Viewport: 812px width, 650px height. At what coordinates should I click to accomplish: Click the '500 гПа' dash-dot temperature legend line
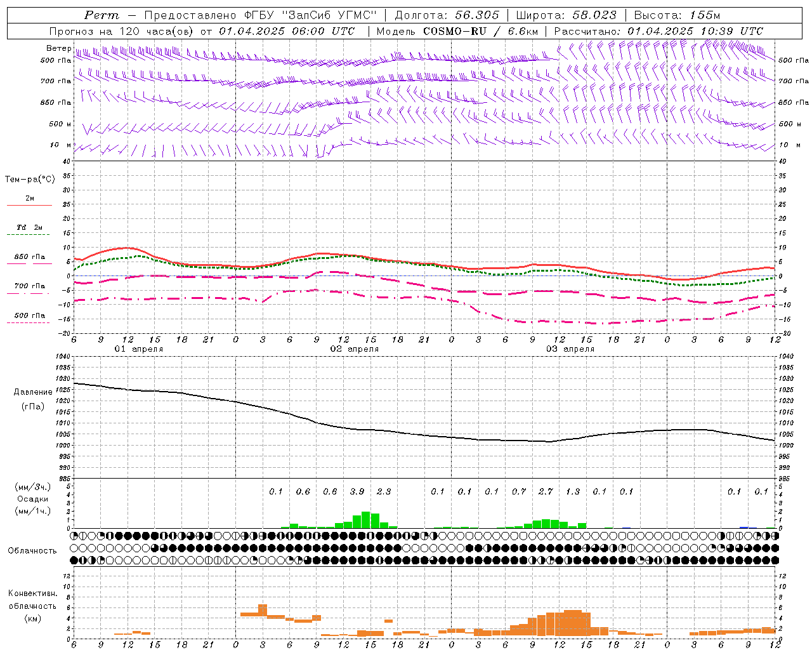[x=29, y=323]
